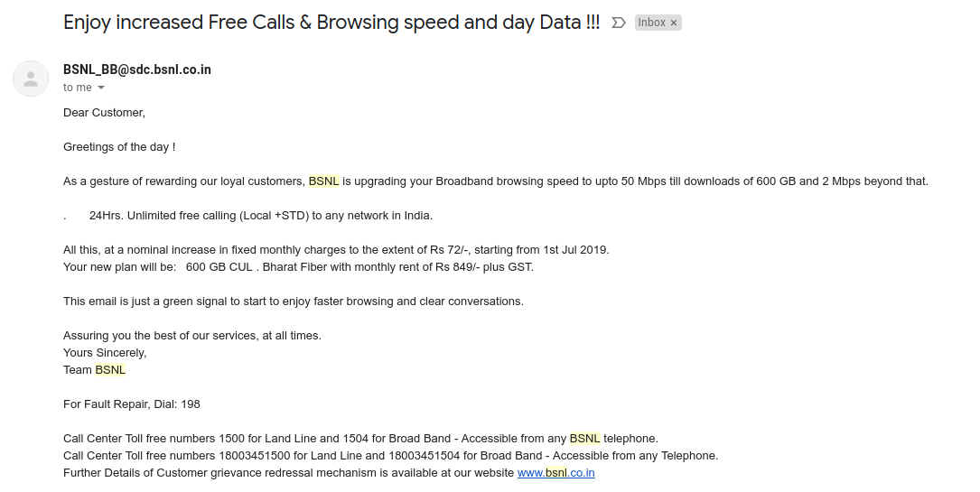Click the 'Yours Sincerely,' closing line
The image size is (980, 492).
(105, 353)
